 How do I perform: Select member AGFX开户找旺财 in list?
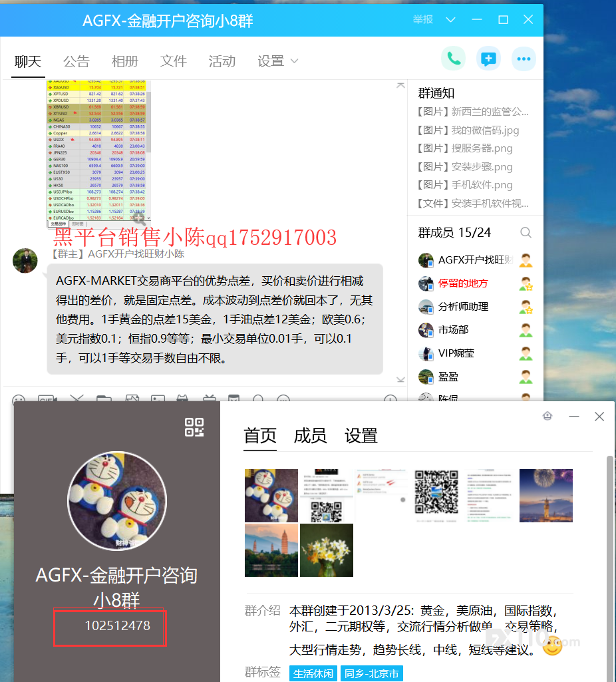[x=476, y=260]
